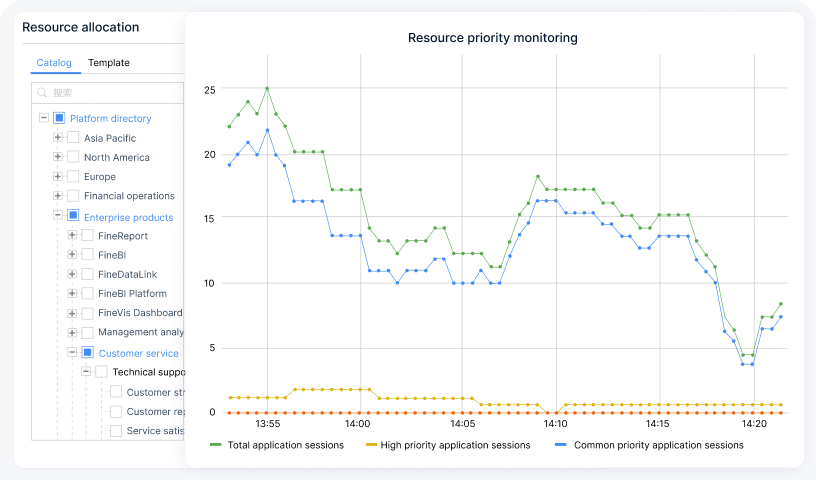Focus the catalog search input field
Image resolution: width=816 pixels, height=480 pixels.
[110, 93]
